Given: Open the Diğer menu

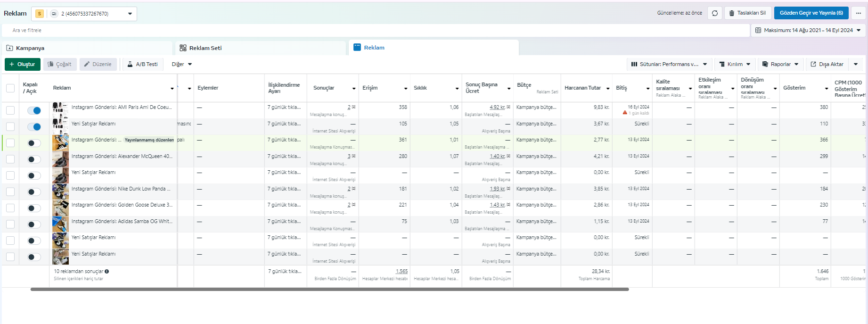Looking at the screenshot, I should coord(182,64).
